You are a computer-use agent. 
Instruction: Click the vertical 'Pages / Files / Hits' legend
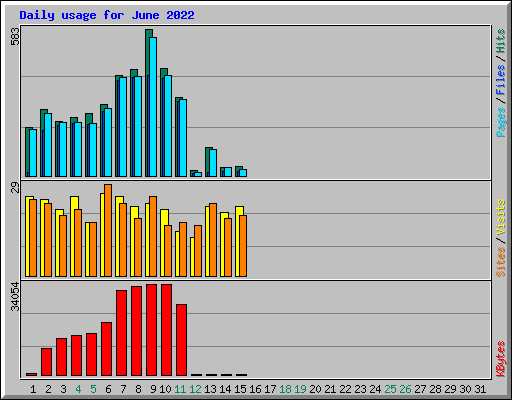tap(500, 83)
